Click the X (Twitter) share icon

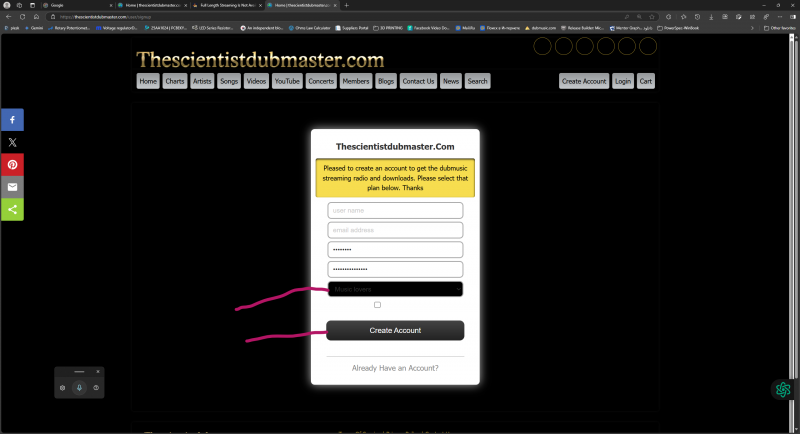[x=12, y=143]
